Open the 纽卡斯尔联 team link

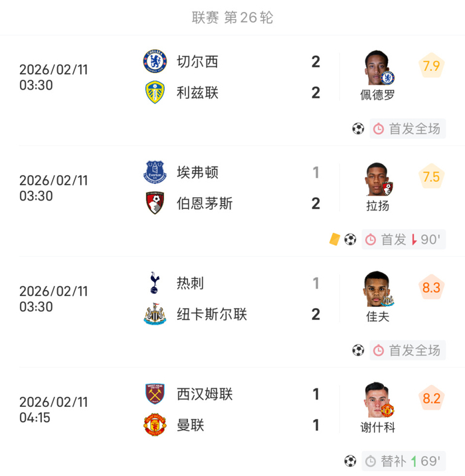(x=212, y=314)
